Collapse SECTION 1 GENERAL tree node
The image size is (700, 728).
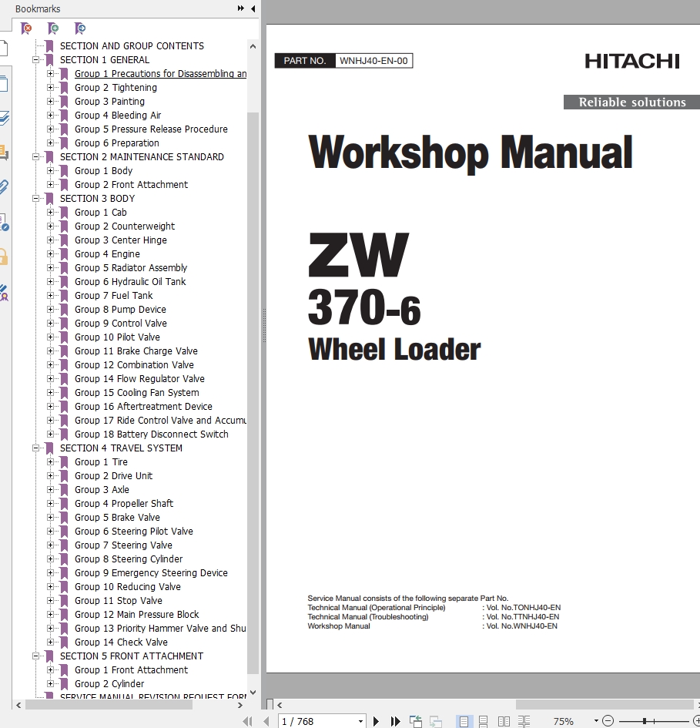35,60
